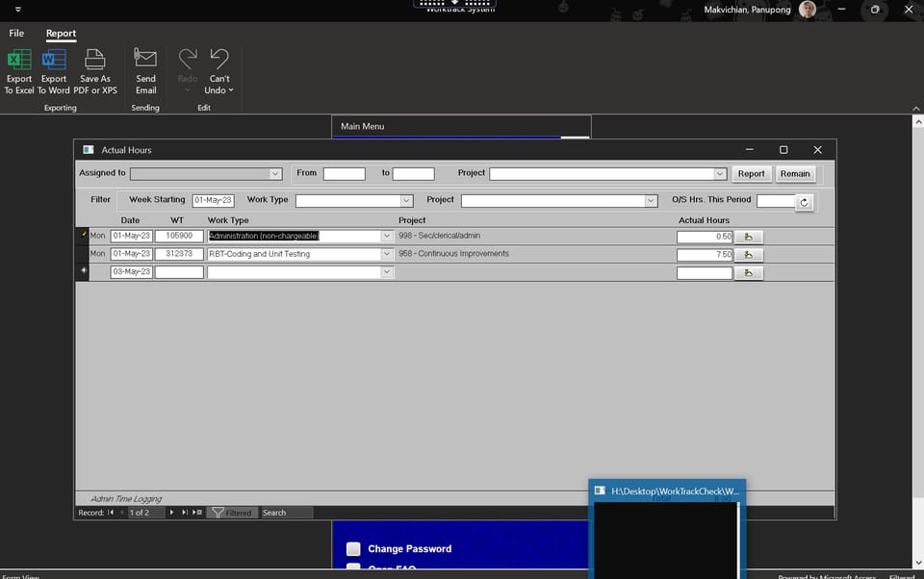Expand the top Project combo box

720,174
